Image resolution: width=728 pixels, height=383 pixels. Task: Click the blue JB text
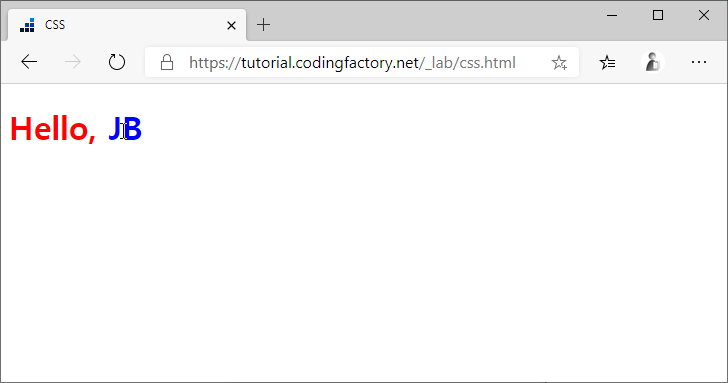tap(125, 129)
